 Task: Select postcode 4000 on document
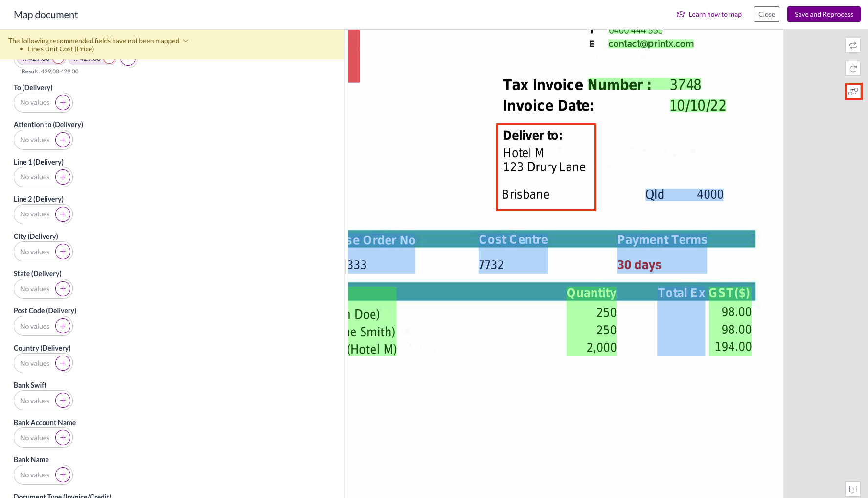tap(710, 195)
